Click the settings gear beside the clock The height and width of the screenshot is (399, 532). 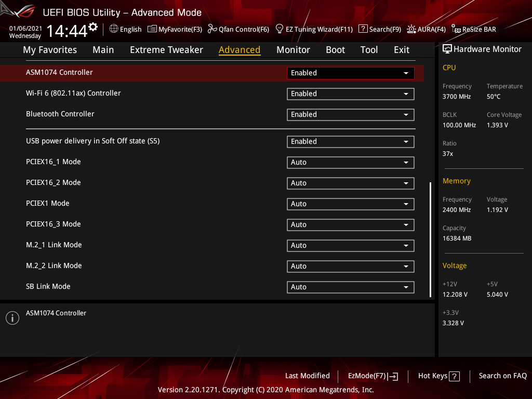(93, 27)
